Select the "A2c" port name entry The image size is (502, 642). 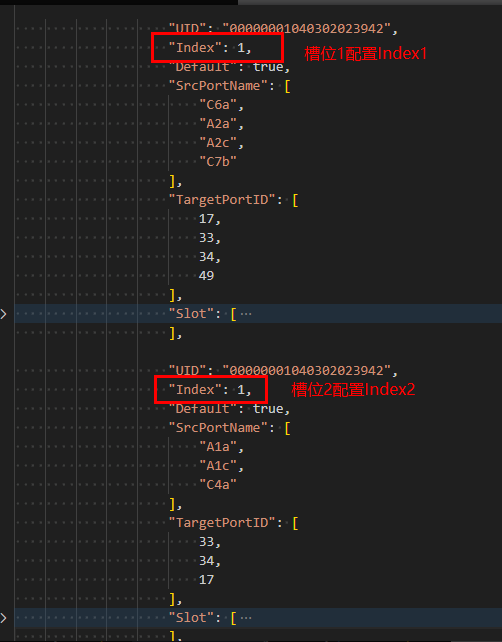218,142
